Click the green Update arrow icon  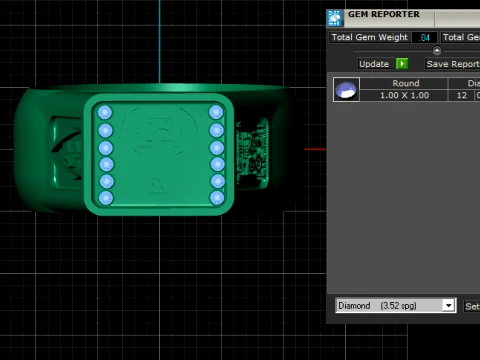(x=402, y=64)
